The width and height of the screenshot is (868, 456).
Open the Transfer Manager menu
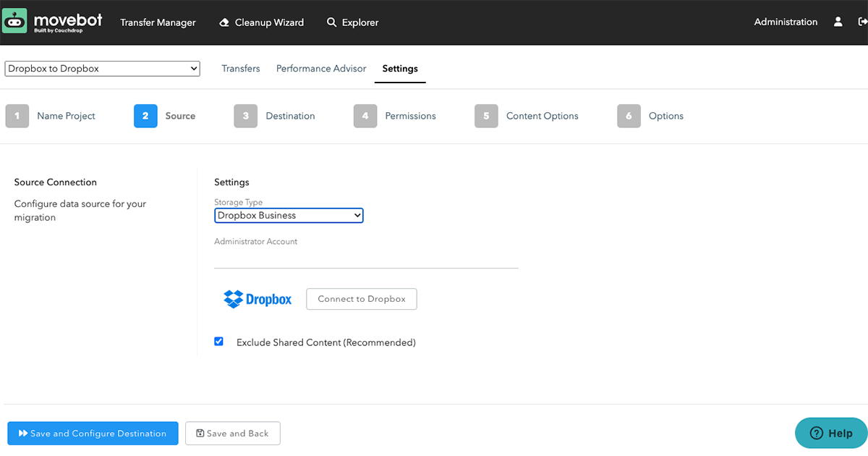(x=158, y=22)
